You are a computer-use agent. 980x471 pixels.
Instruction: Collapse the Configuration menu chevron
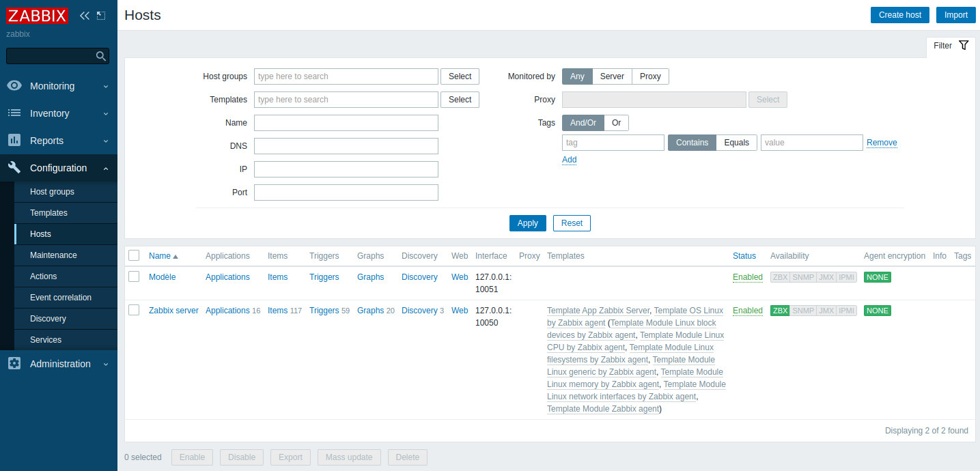106,167
